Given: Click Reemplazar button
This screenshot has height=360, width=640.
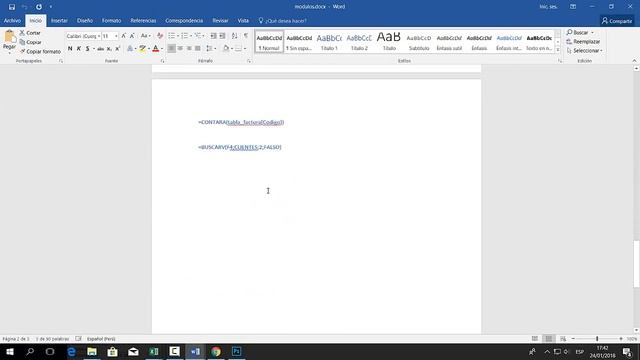Looking at the screenshot, I should coord(583,42).
